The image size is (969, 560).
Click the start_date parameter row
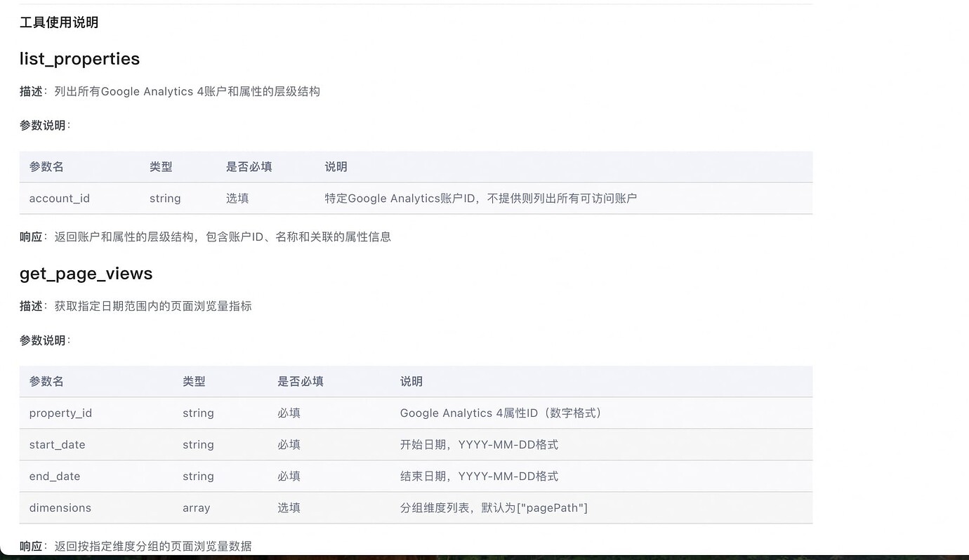57,444
